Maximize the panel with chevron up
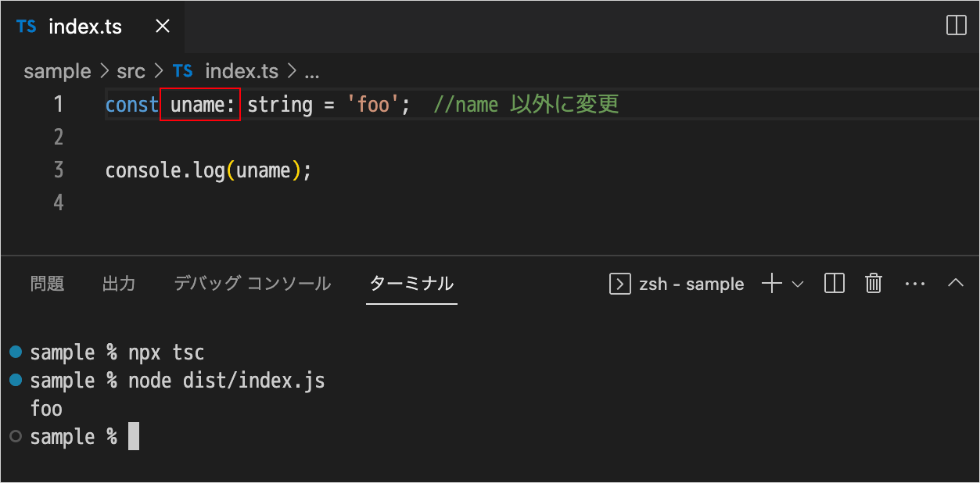The width and height of the screenshot is (980, 483). coord(955,284)
